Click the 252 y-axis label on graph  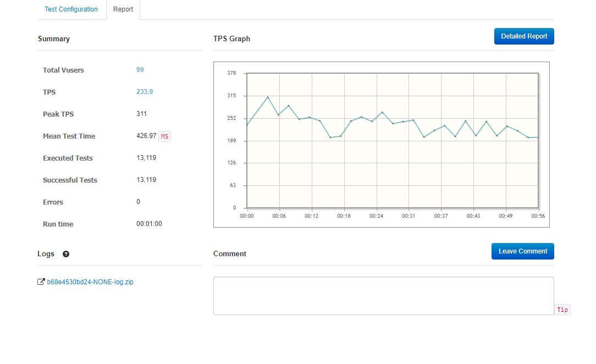click(x=231, y=118)
